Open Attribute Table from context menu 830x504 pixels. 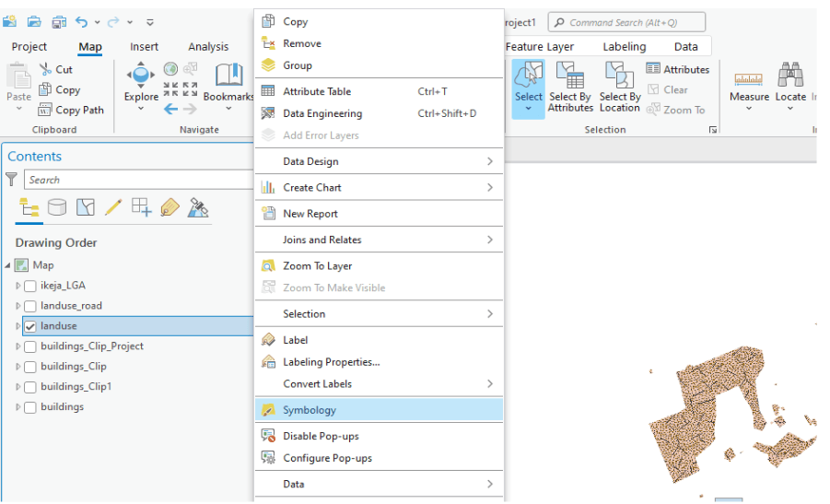(317, 91)
